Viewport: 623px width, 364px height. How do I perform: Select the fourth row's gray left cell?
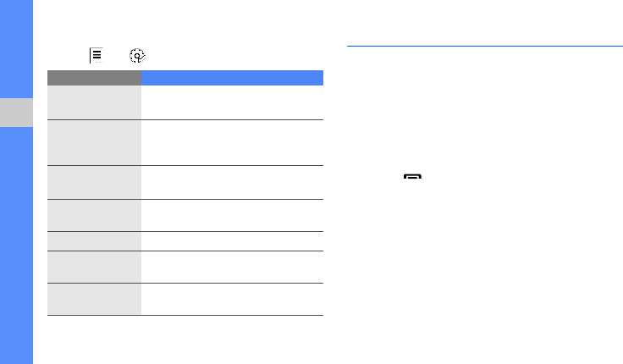click(x=94, y=216)
